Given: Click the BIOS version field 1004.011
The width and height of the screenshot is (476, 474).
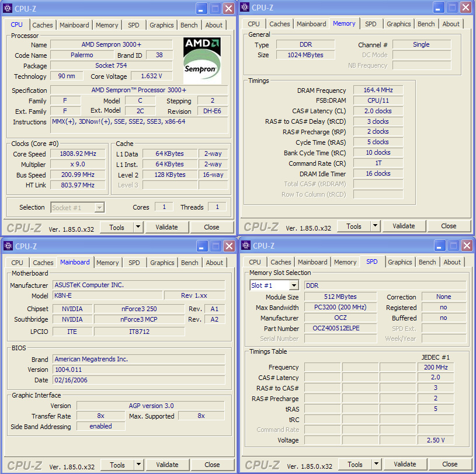Looking at the screenshot, I should (x=139, y=370).
